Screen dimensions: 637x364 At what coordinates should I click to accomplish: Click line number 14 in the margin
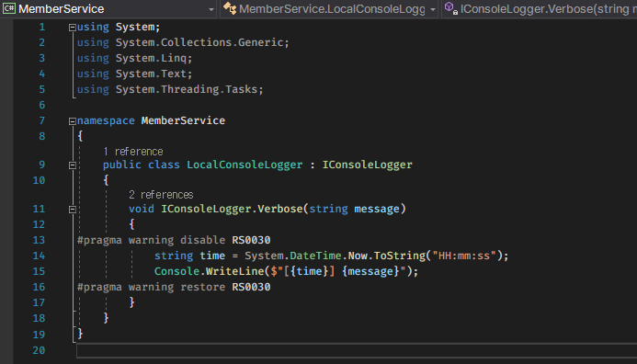pyautogui.click(x=39, y=256)
